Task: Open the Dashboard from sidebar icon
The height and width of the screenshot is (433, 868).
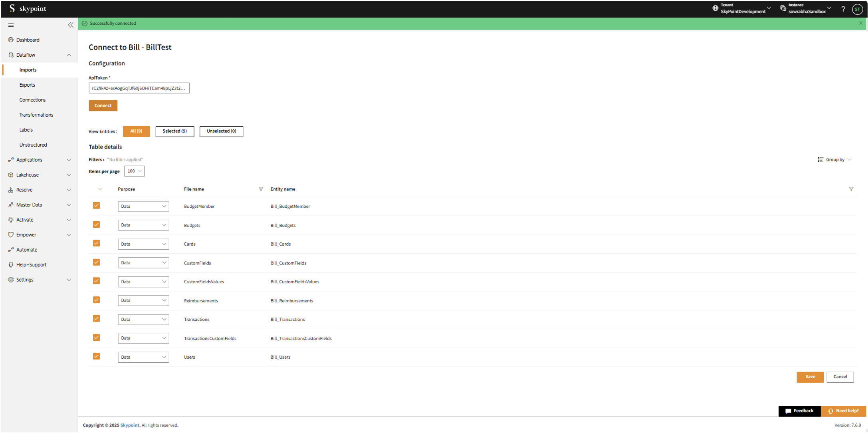Action: (x=11, y=40)
